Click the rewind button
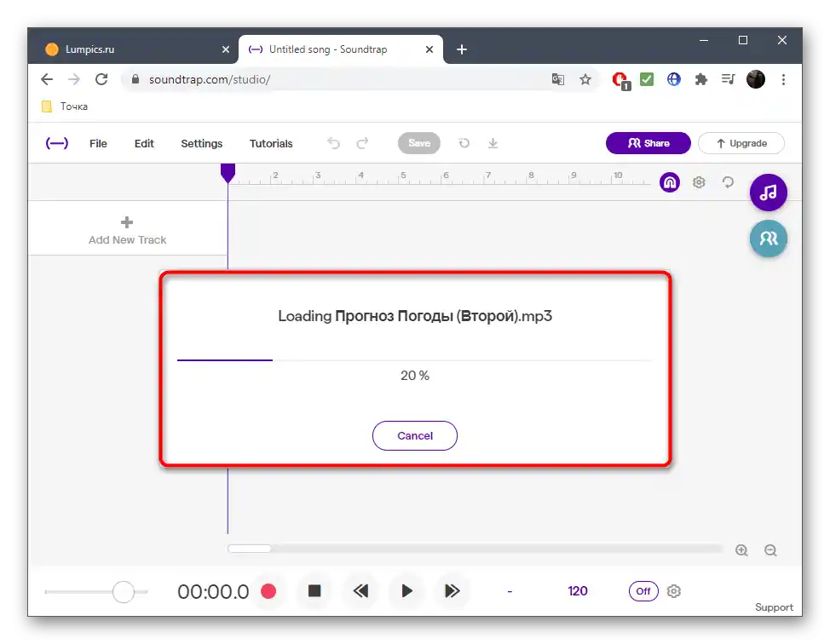Viewport: 830px width, 644px height. tap(361, 590)
